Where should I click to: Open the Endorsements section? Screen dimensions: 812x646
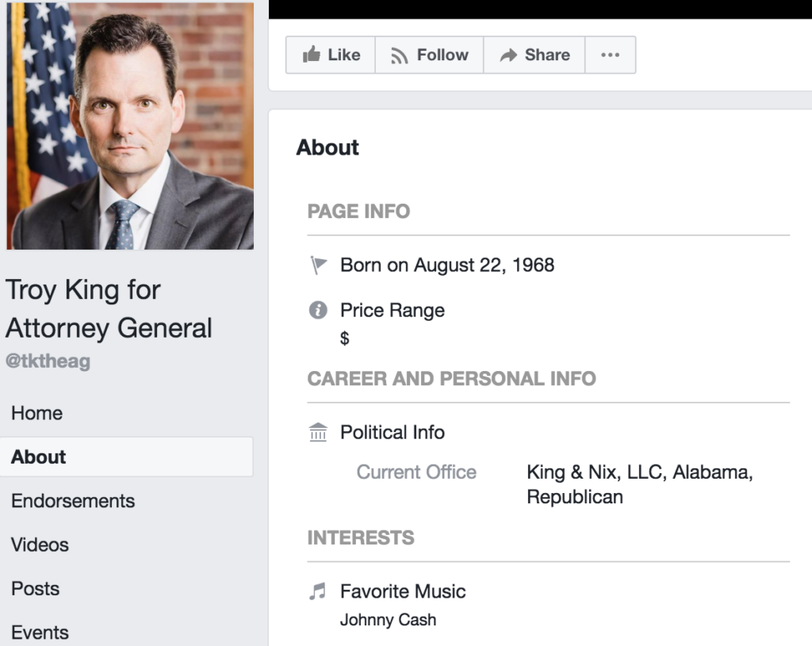pos(73,501)
